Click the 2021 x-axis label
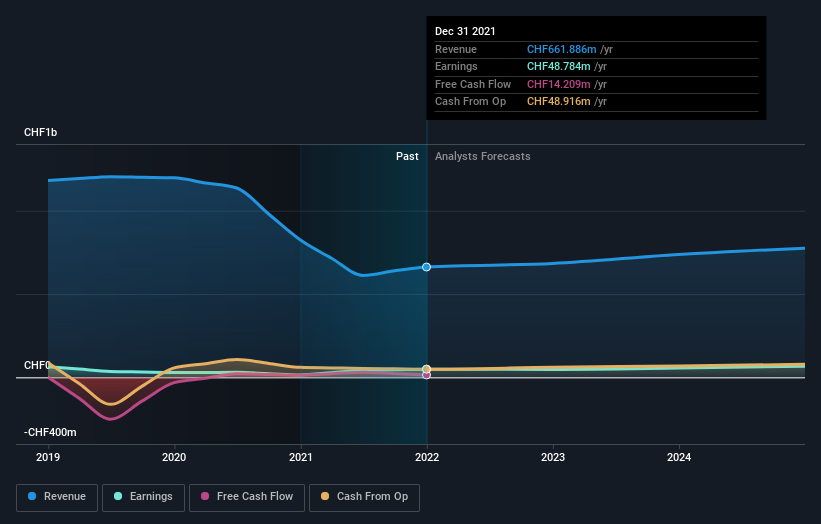This screenshot has width=821, height=524. point(301,457)
